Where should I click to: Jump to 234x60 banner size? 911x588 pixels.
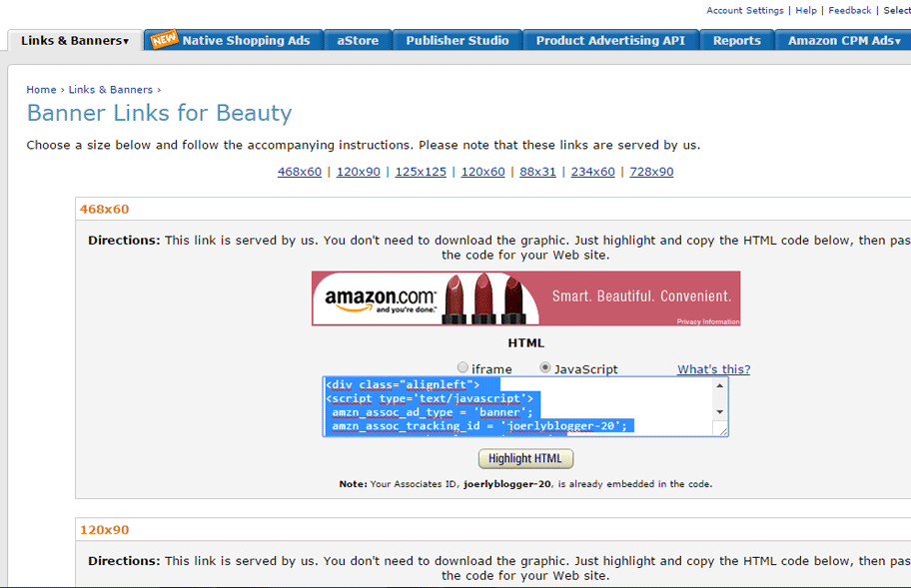tap(592, 172)
